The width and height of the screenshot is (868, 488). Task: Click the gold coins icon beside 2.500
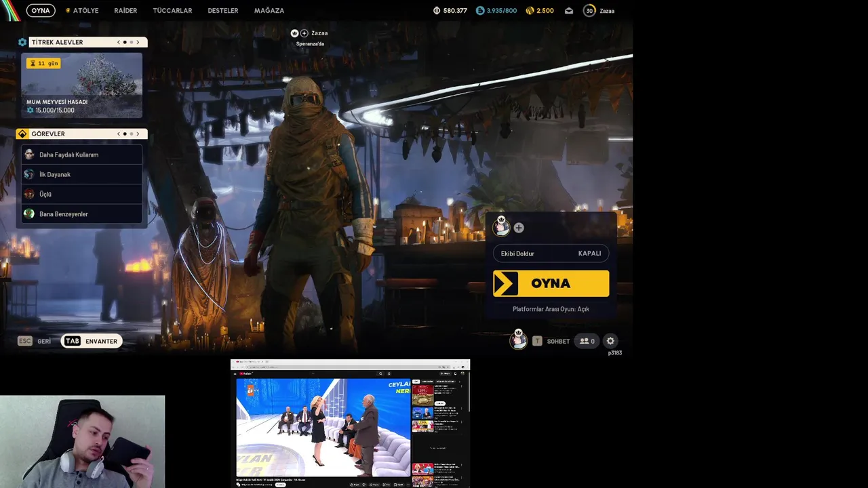[x=530, y=11]
